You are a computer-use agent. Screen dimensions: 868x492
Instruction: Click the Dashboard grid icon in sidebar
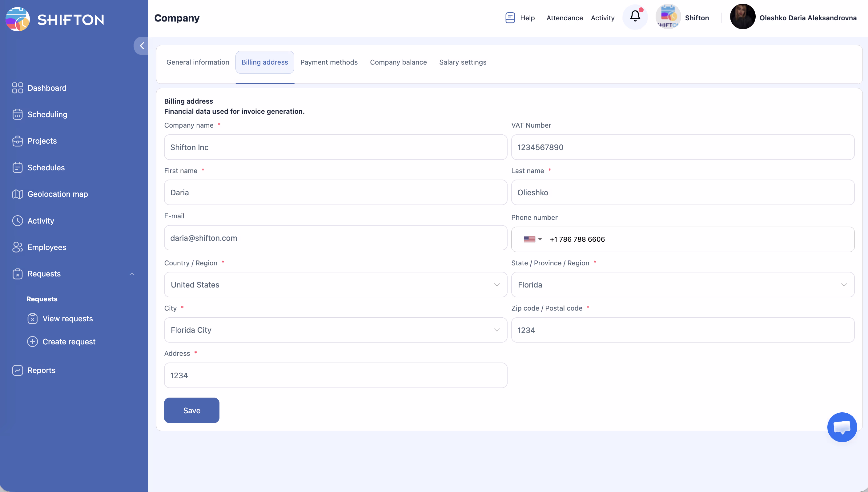pos(17,88)
